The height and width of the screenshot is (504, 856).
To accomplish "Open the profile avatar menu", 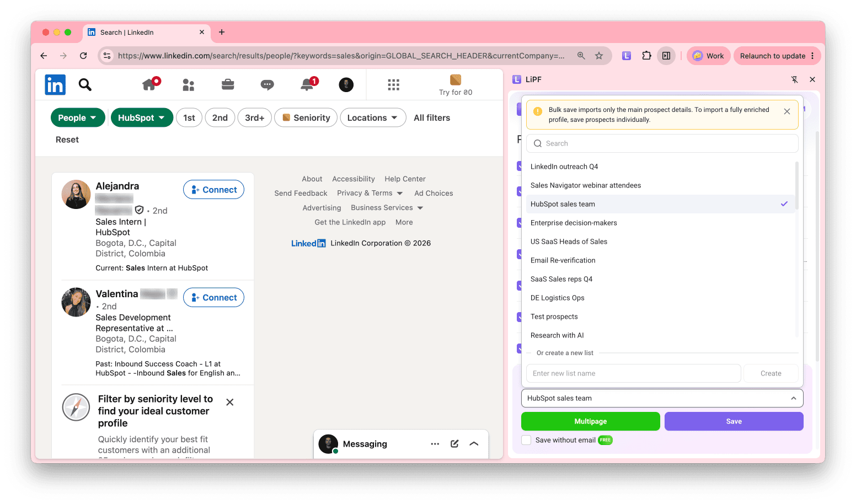I will (x=346, y=84).
